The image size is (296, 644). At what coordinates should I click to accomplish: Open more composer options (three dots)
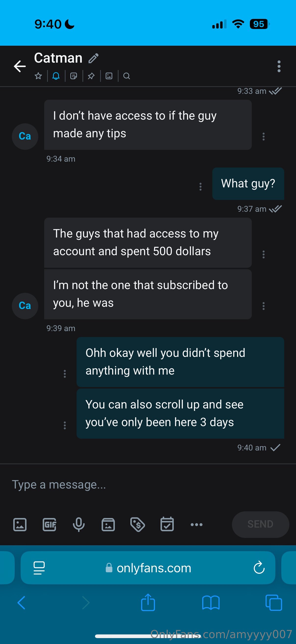197,524
